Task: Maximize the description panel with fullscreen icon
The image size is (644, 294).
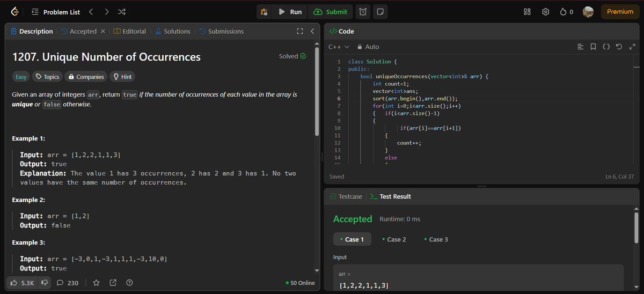Action: 300,32
